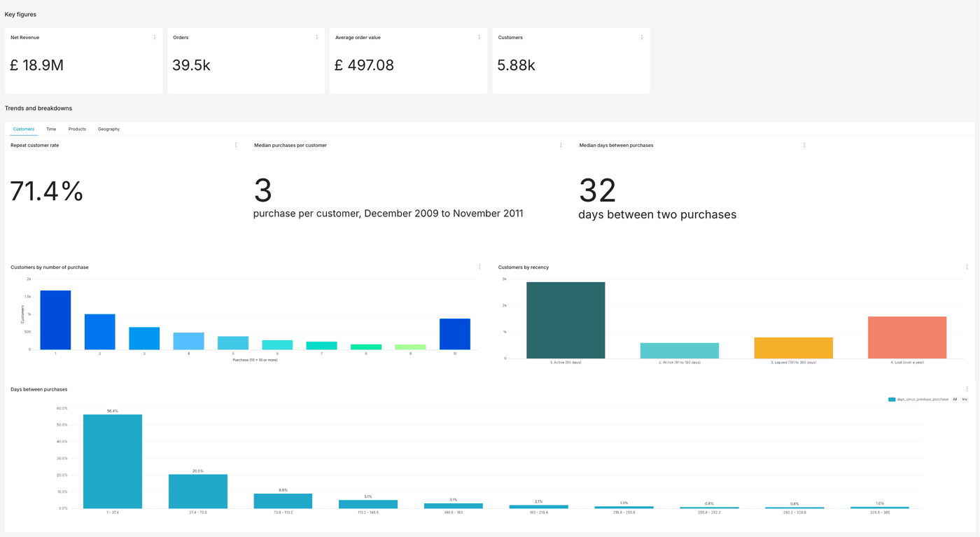The image size is (980, 537).
Task: Click the bar for 1 purchase customers
Action: pos(55,320)
